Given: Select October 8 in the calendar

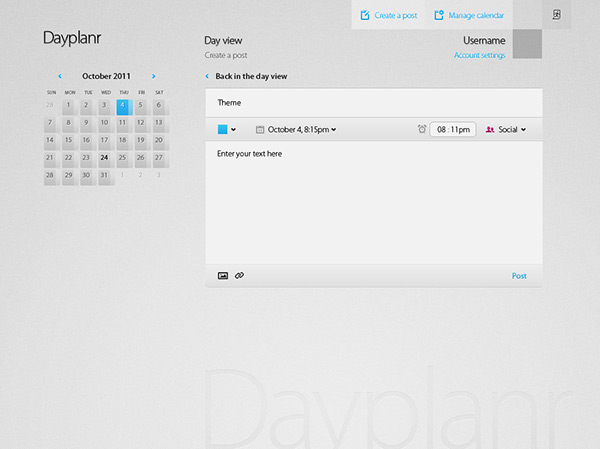Looking at the screenshot, I should coord(70,124).
